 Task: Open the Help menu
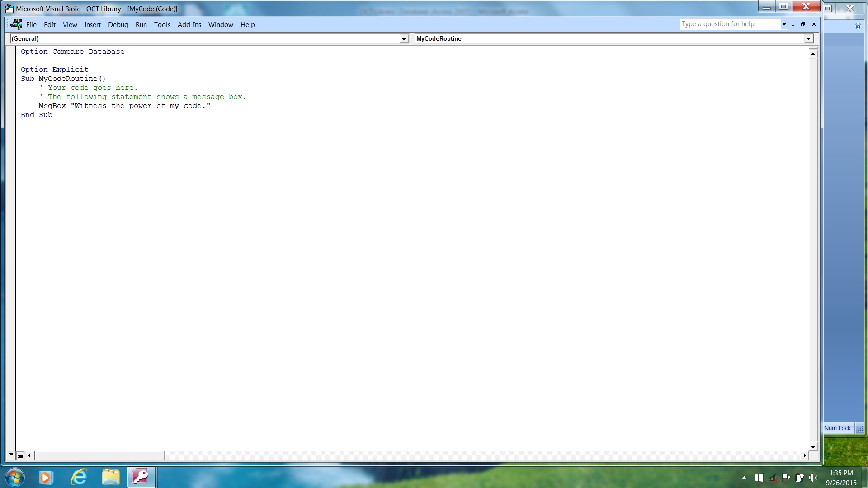[x=247, y=24]
